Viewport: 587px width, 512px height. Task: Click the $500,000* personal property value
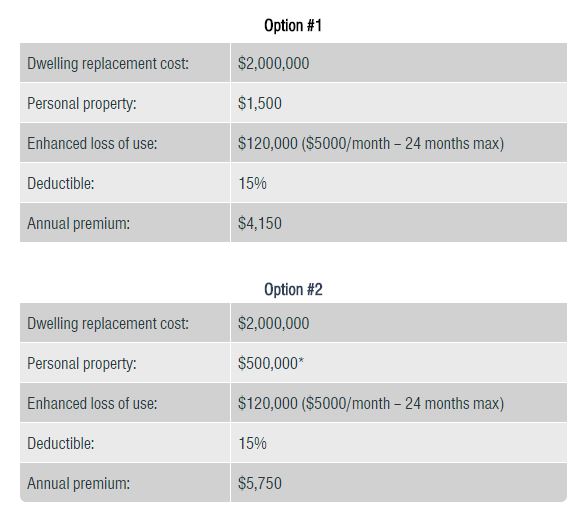(271, 364)
